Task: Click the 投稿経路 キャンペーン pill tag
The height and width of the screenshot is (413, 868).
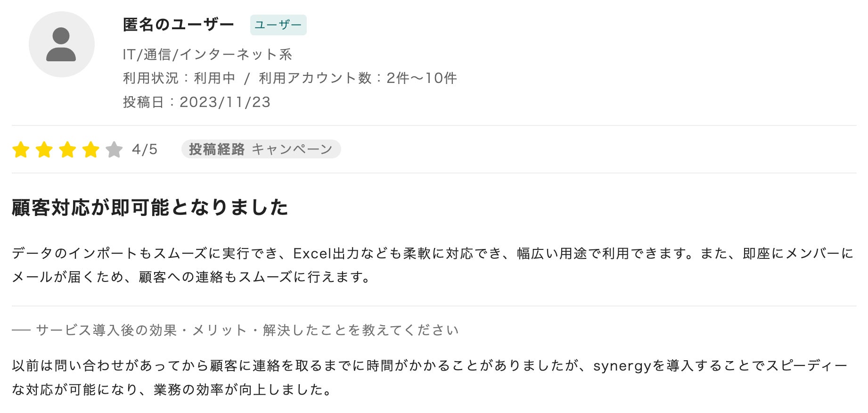Action: (261, 149)
